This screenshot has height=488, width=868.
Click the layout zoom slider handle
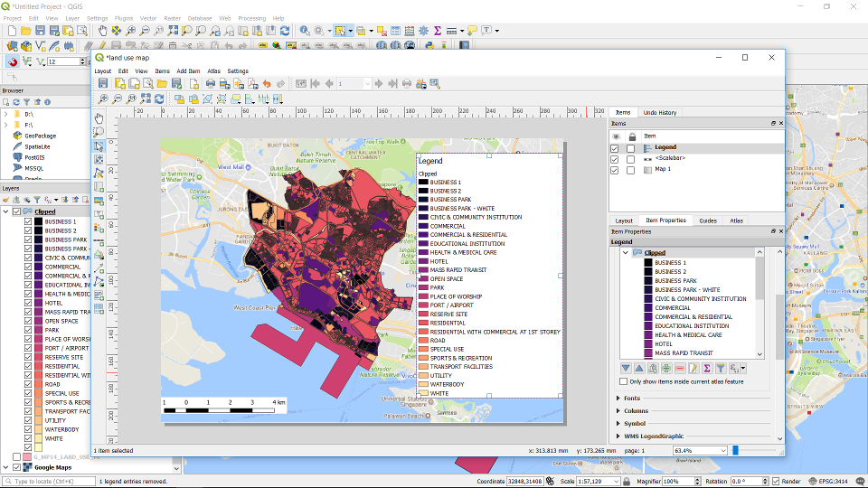(735, 450)
